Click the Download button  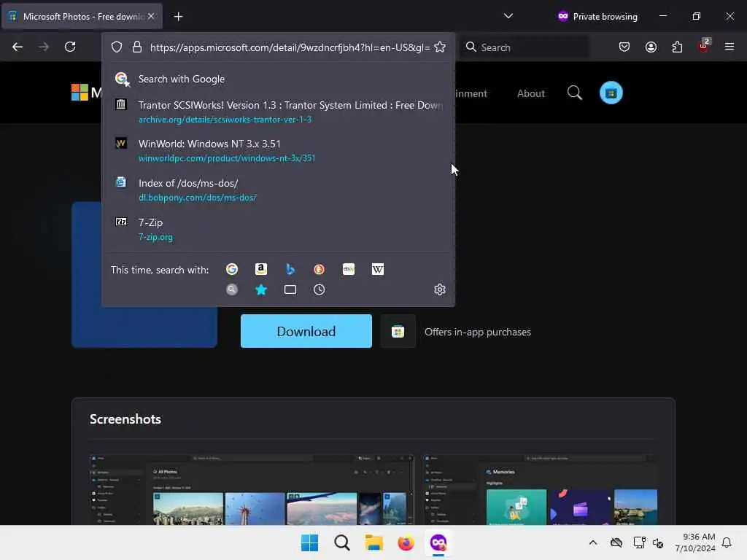pos(306,331)
